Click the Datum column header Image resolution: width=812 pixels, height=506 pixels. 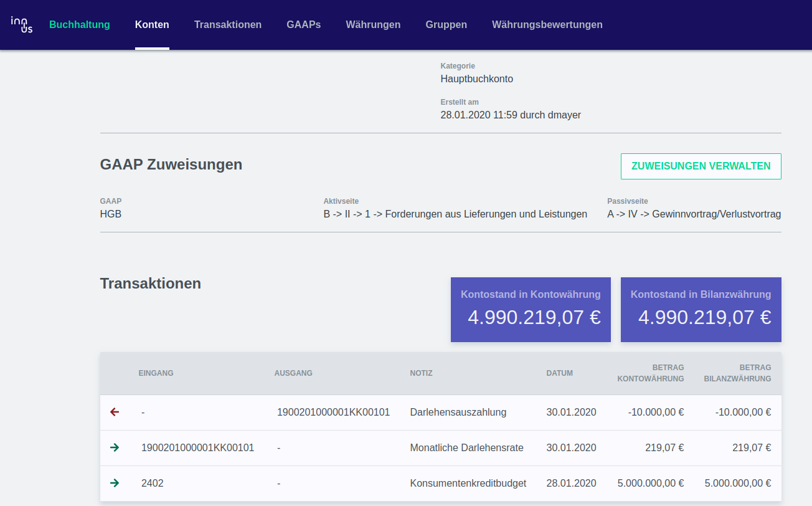(560, 373)
